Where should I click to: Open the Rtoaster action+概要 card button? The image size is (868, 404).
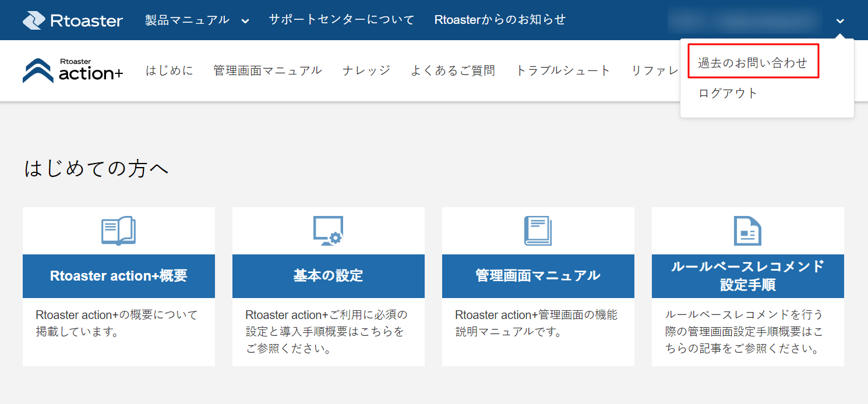click(119, 276)
